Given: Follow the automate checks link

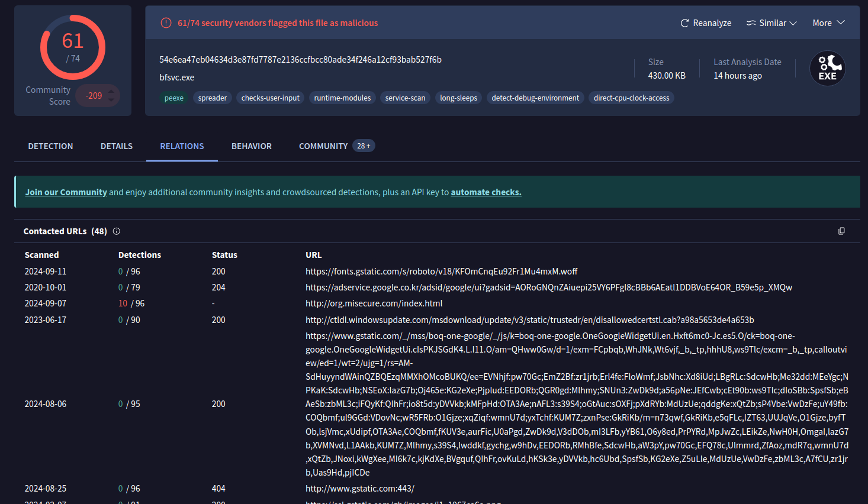Looking at the screenshot, I should [486, 192].
